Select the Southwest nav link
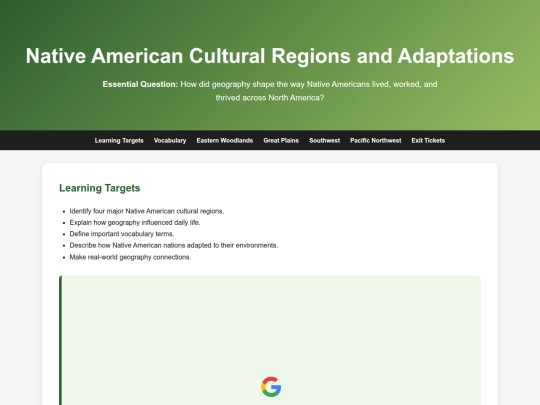This screenshot has width=540, height=405. click(324, 141)
